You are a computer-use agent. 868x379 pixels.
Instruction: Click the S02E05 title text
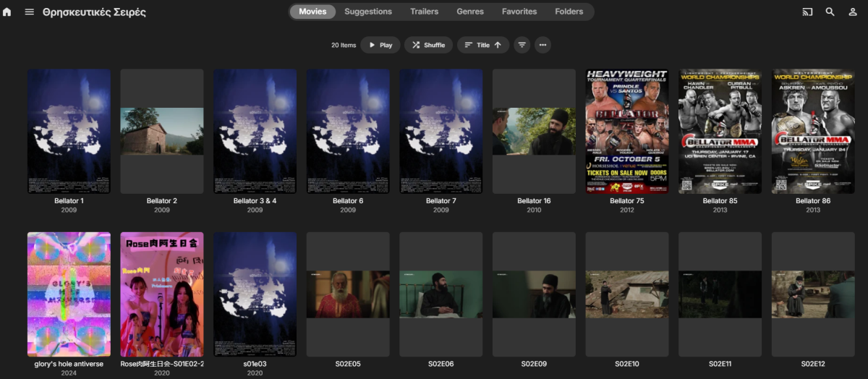(x=348, y=364)
